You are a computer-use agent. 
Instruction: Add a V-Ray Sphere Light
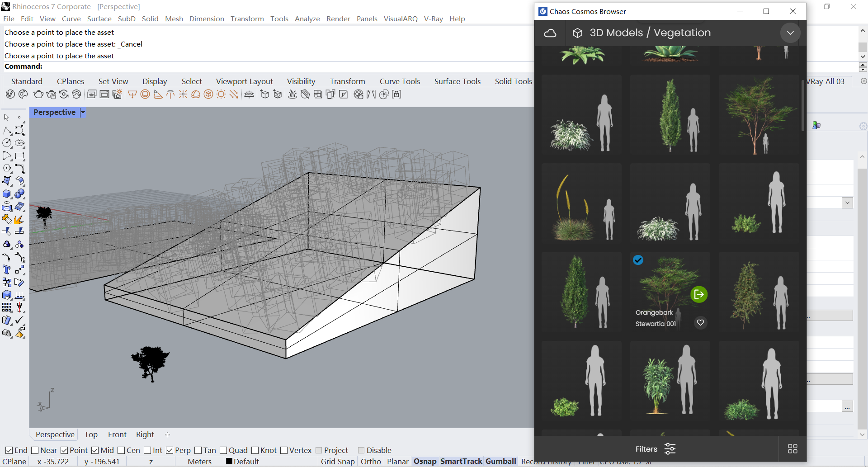pos(145,94)
